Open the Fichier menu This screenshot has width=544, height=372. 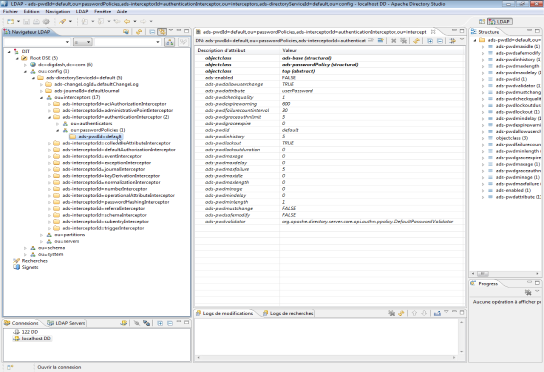tap(10, 11)
